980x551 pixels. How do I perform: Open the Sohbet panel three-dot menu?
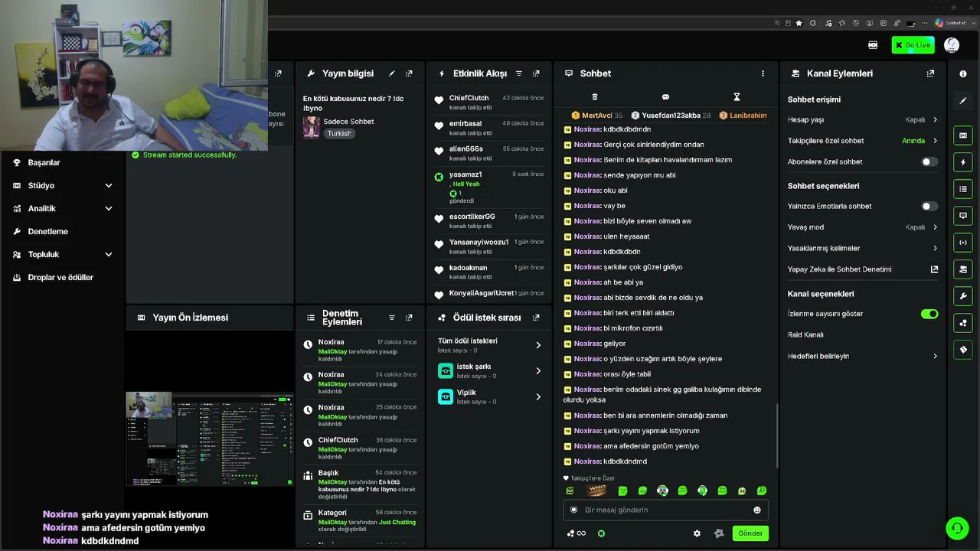pos(763,73)
